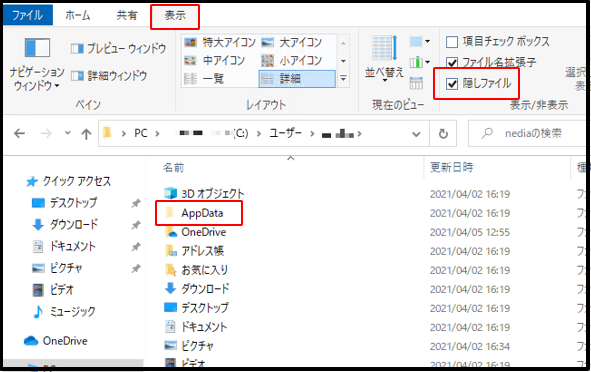
Task: Select クイック アクセス in navigation pane
Action: pos(69,181)
